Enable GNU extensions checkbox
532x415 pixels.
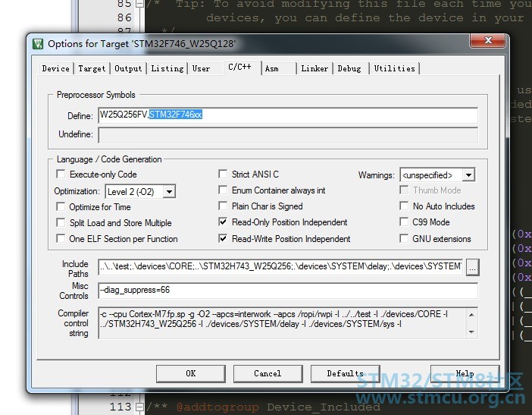pyautogui.click(x=404, y=238)
